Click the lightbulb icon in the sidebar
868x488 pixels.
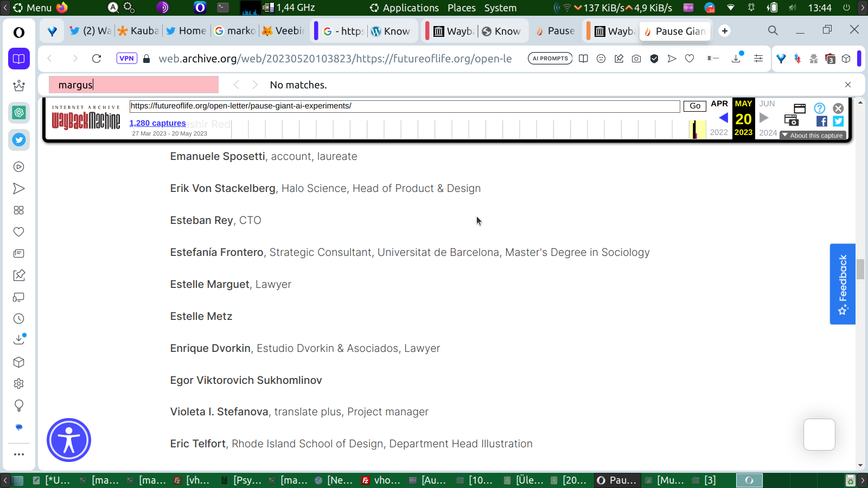coord(19,406)
